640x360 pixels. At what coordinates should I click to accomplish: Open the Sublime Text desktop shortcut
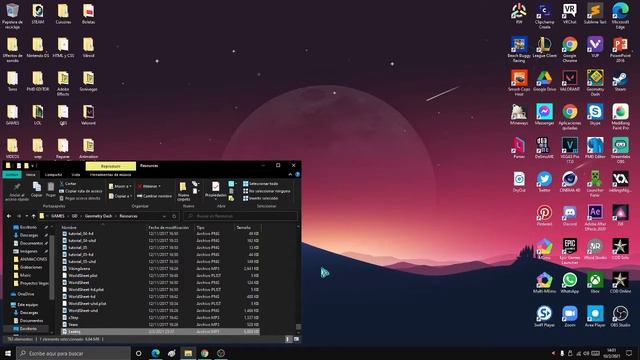tap(595, 14)
